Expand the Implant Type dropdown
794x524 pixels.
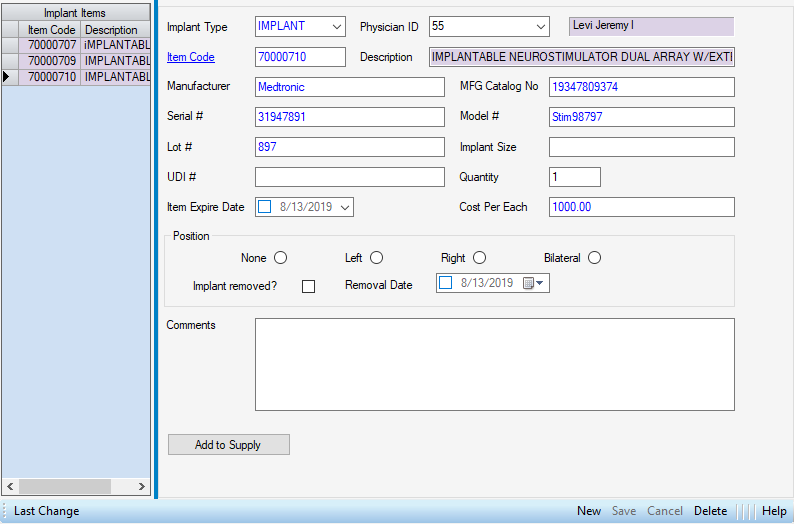pyautogui.click(x=335, y=27)
